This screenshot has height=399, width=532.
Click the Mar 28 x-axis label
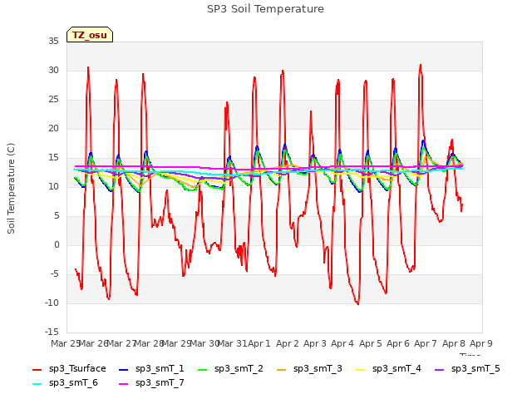point(150,343)
